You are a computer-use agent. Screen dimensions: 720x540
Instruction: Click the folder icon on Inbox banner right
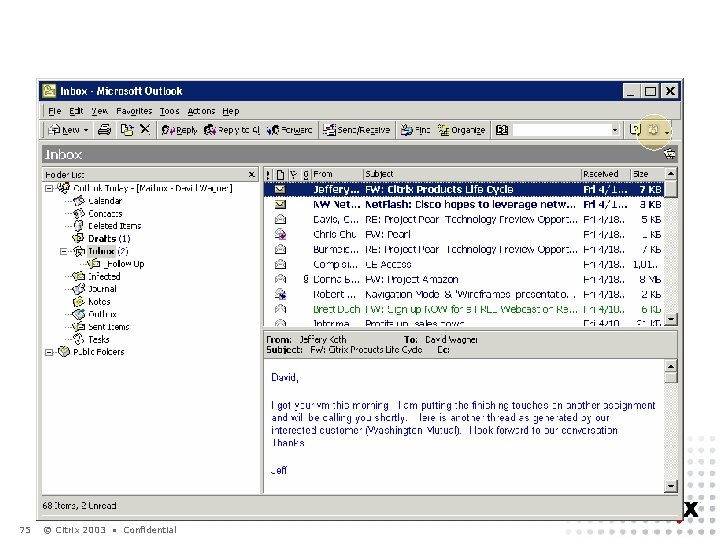[670, 154]
